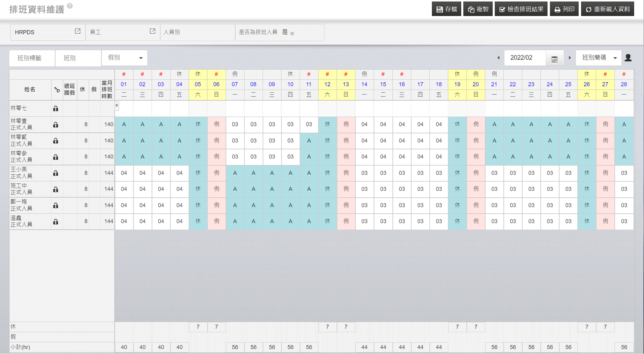Remove the 是否為排班人員 filter with x
The image size is (644, 354).
coord(292,33)
